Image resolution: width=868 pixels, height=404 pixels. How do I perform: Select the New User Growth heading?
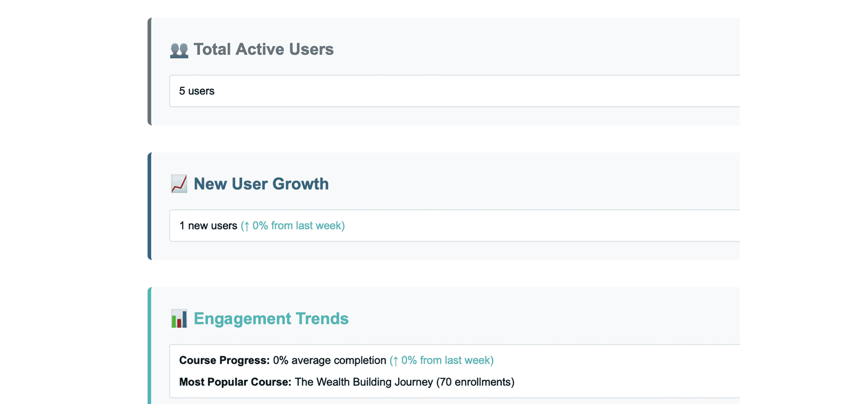(x=261, y=184)
